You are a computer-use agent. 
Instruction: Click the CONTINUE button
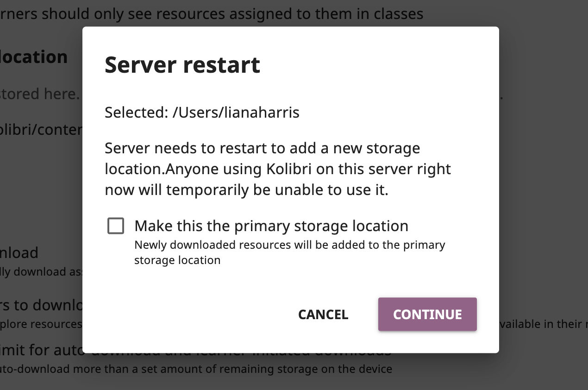426,314
